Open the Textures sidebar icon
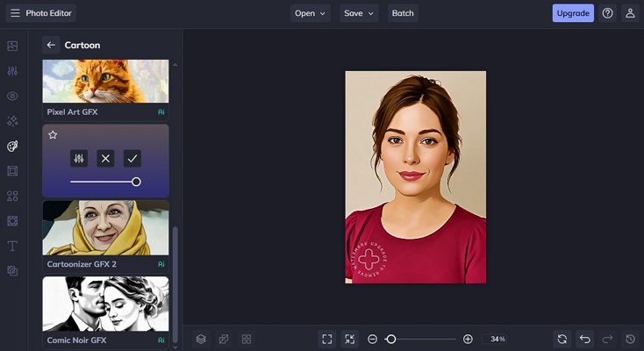The image size is (644, 351). click(x=12, y=221)
